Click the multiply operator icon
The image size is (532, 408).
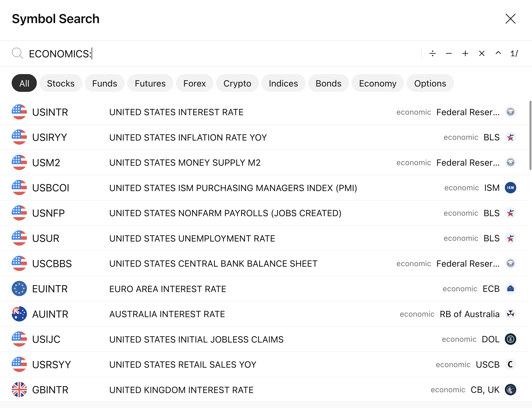click(x=482, y=54)
